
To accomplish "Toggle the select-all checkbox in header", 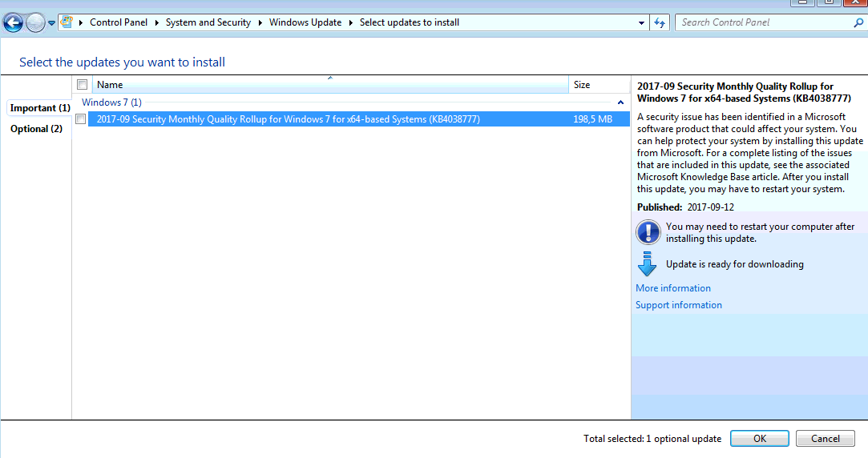I will click(82, 85).
